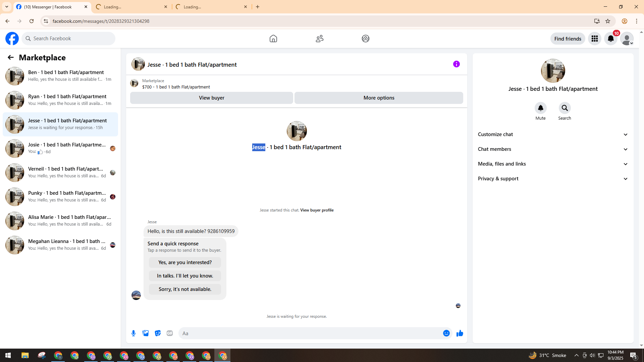The image size is (644, 362).
Task: Open Punky's conversation in the list
Action: tap(60, 197)
